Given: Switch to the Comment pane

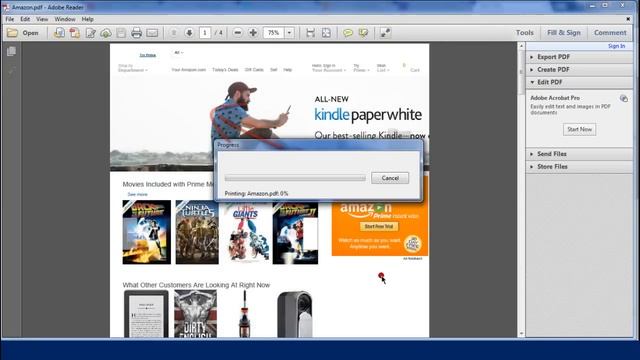Looking at the screenshot, I should [x=610, y=33].
